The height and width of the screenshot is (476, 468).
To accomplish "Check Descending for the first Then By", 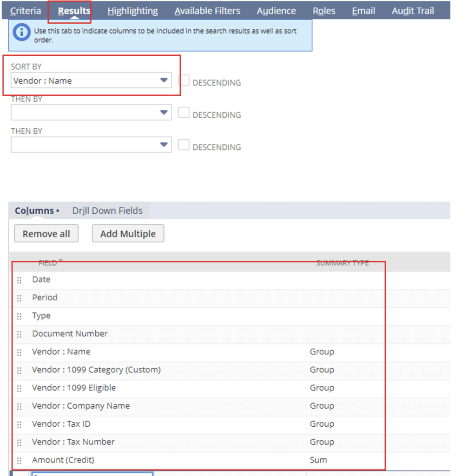I will coord(184,112).
